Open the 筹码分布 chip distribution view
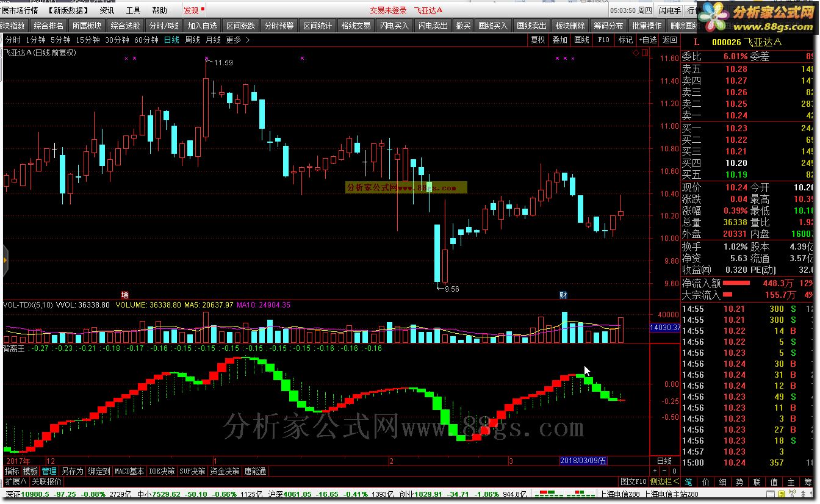The height and width of the screenshot is (504, 820). [x=608, y=26]
